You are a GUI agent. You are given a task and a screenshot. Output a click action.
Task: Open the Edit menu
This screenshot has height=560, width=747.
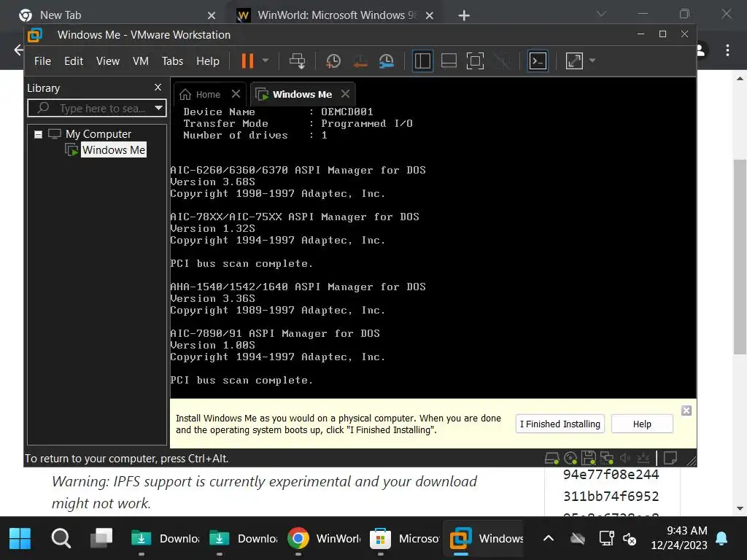coord(74,61)
